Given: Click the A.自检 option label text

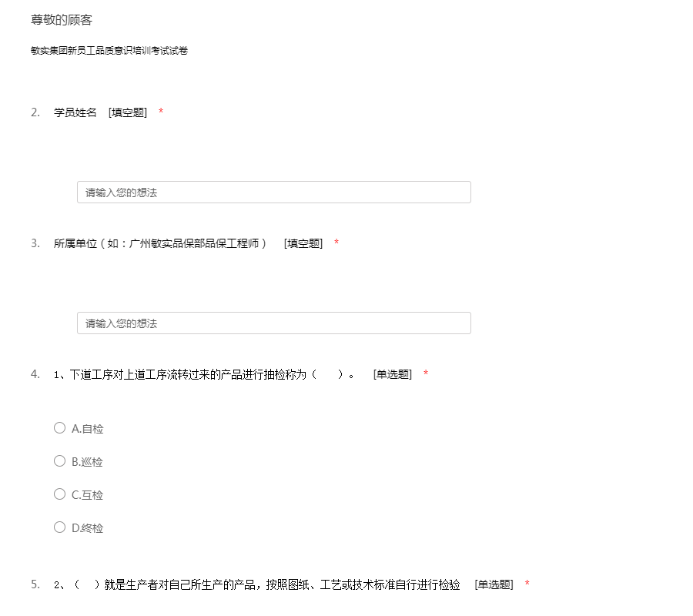Looking at the screenshot, I should coord(87,429).
